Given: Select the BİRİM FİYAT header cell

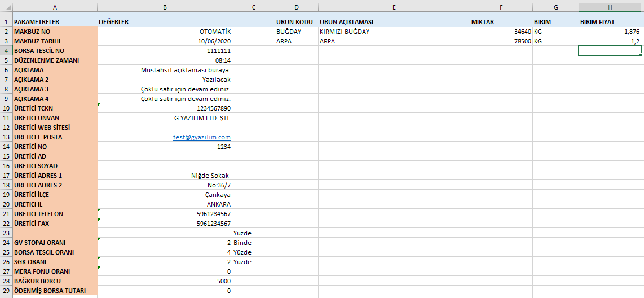Looking at the screenshot, I should click(x=610, y=22).
